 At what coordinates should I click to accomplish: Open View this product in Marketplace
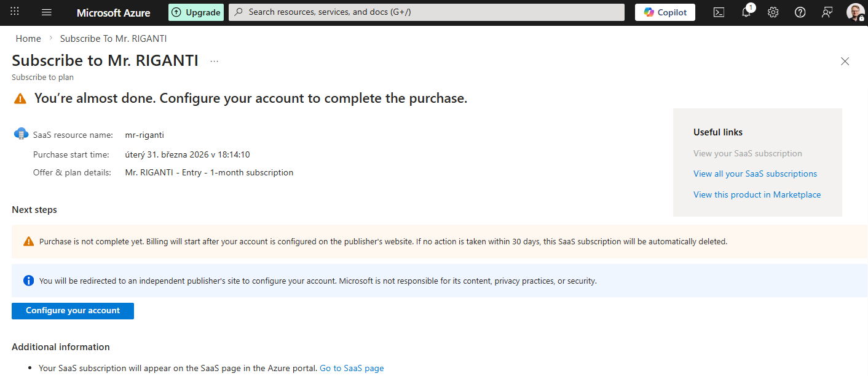tap(757, 194)
